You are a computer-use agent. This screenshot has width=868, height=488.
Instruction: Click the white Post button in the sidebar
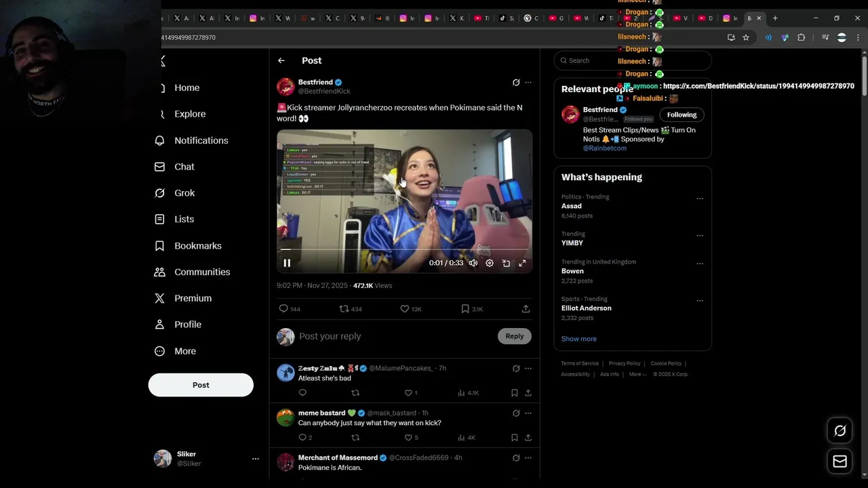coord(201,385)
